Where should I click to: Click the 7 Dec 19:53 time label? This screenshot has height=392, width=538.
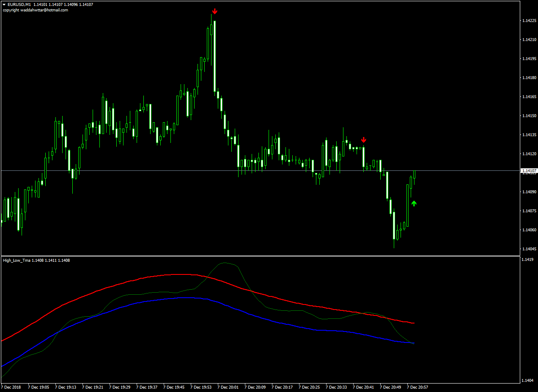point(201,387)
